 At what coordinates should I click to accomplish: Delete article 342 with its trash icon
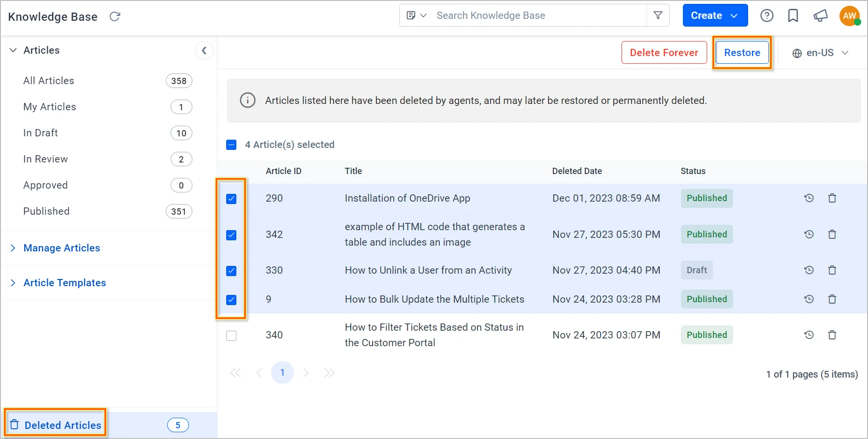[x=832, y=234]
